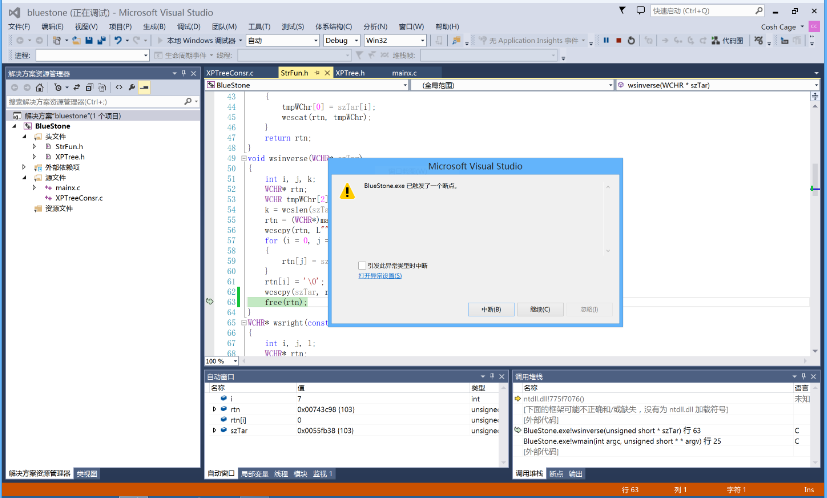Click the Pause (Break All) debug icon

(606, 40)
